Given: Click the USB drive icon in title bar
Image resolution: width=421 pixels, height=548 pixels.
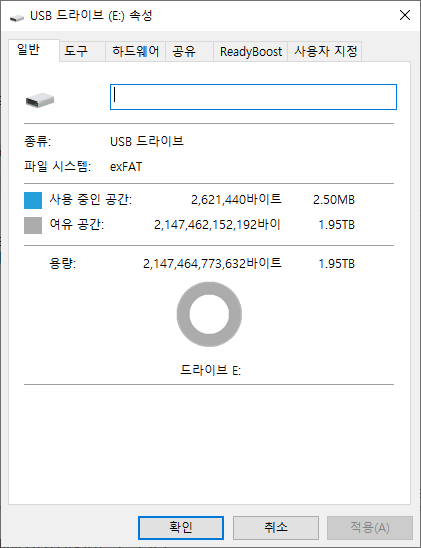Looking at the screenshot, I should click(16, 17).
